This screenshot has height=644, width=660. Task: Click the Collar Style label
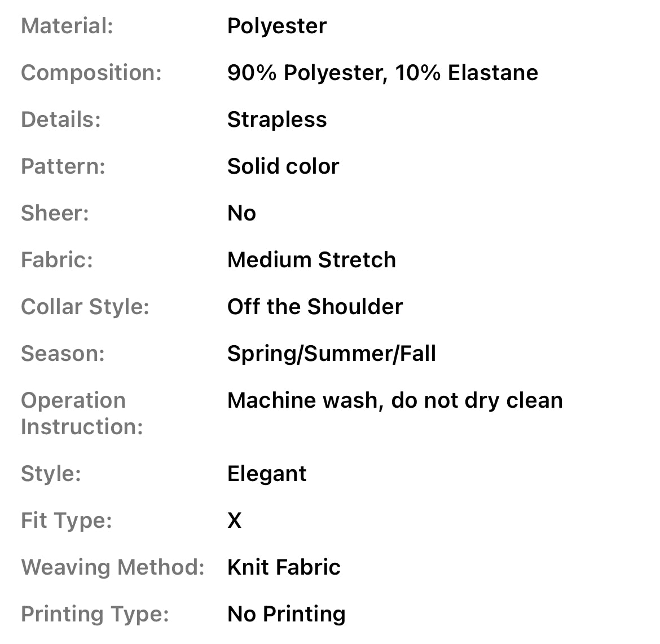pos(85,307)
